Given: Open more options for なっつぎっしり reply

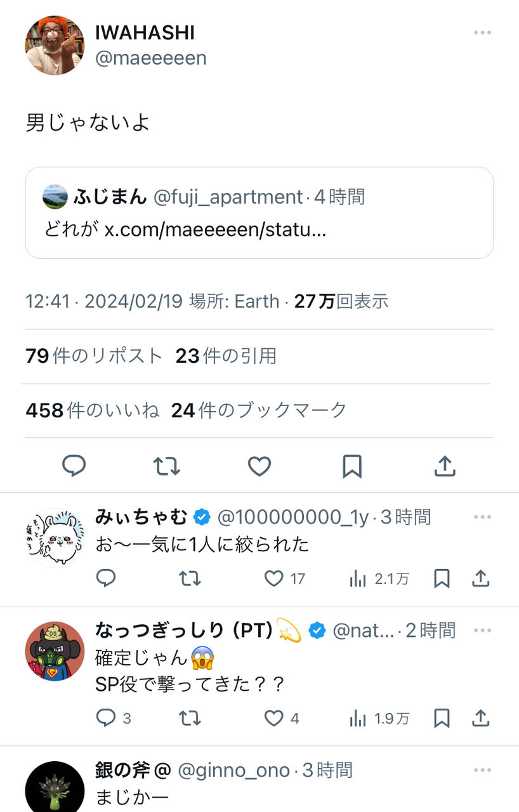Looking at the screenshot, I should (482, 631).
